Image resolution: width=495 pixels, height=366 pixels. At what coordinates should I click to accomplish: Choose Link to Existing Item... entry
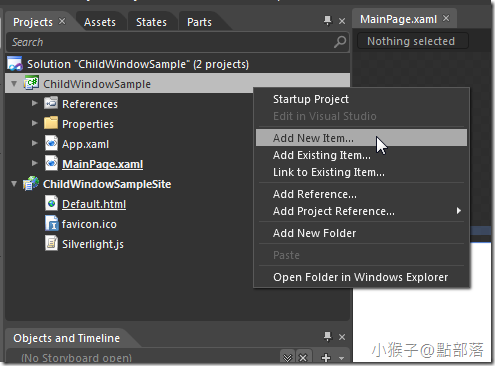coord(361,172)
